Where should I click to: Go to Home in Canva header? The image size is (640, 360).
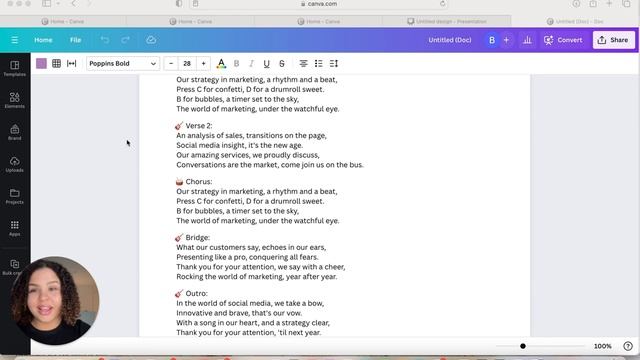[x=43, y=40]
